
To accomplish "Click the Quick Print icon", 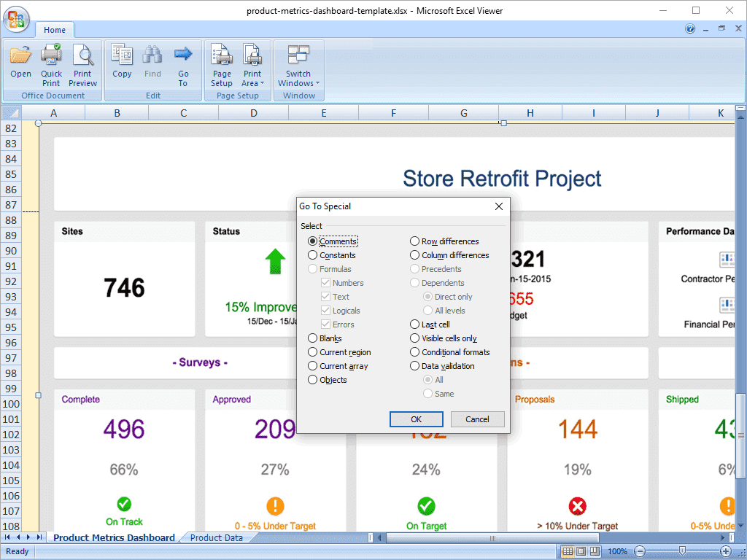I will coord(51,55).
